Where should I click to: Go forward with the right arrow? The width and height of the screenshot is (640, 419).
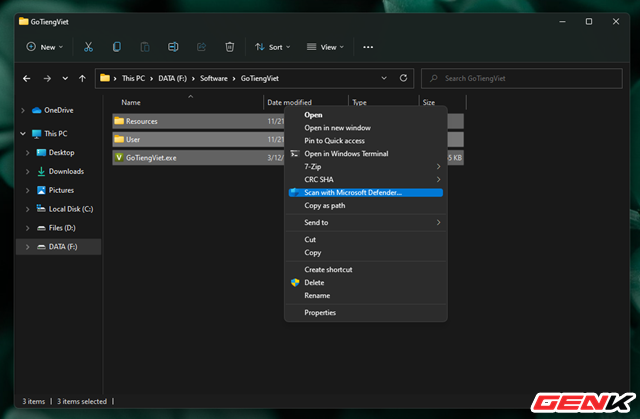(47, 78)
